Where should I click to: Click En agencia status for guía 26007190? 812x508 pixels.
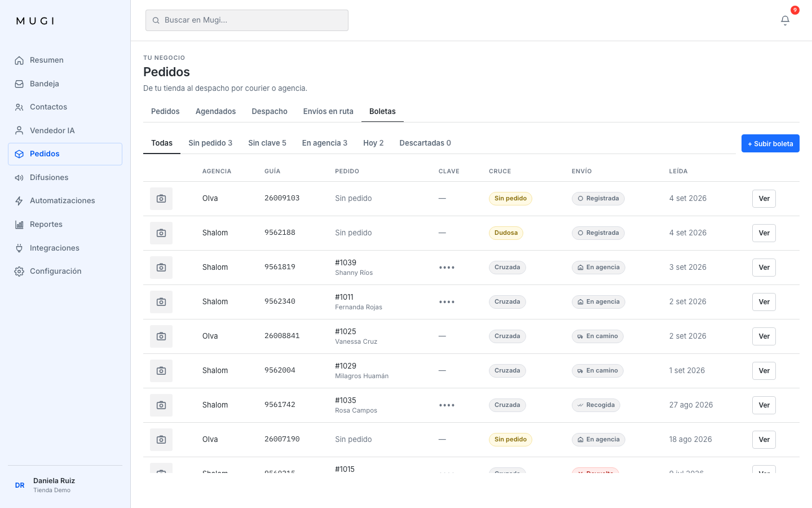click(598, 440)
